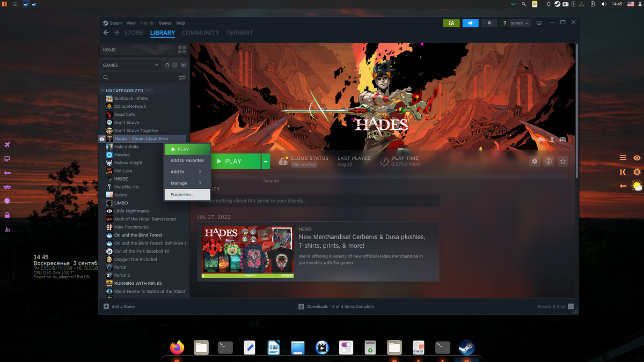Screen dimensions: 644x362
Task: Toggle Linux games filter penguin icon
Action: pyautogui.click(x=167, y=65)
